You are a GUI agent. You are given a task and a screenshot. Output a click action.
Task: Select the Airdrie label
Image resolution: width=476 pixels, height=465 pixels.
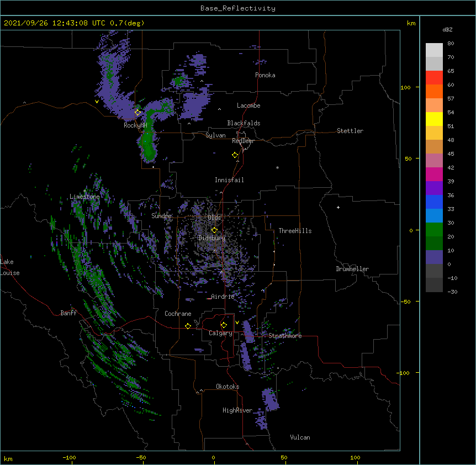[x=223, y=297]
